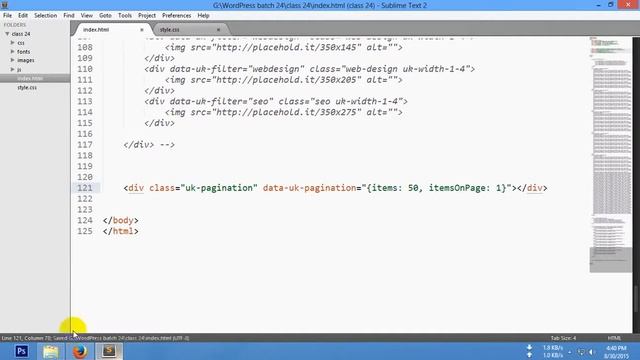Collapse the class 24 folder
This screenshot has height=360, width=640.
pyautogui.click(x=7, y=34)
